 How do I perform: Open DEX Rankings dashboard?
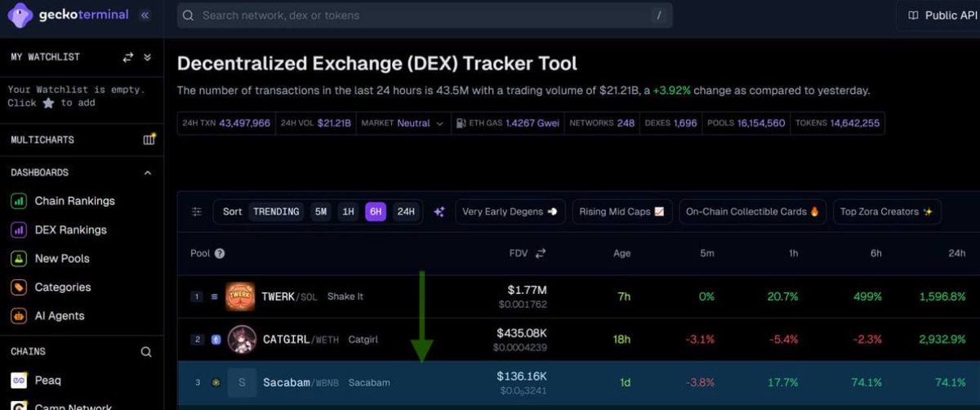click(x=70, y=230)
